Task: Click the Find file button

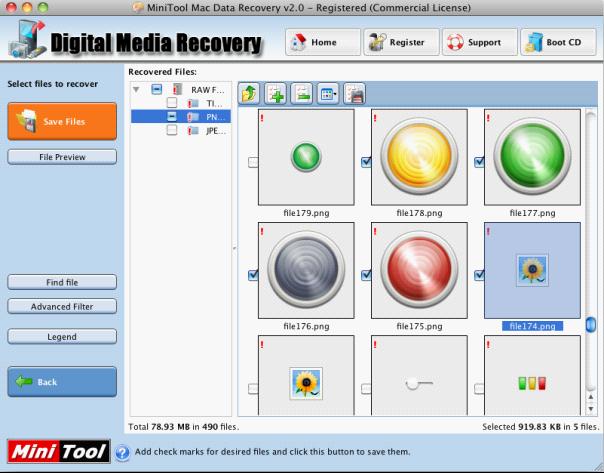Action: point(62,282)
